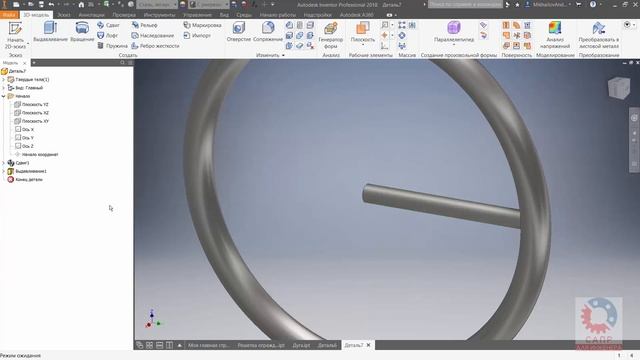Click the circular pattern icon in Массив
Viewport: 640px width, 360px height.
[x=402, y=36]
